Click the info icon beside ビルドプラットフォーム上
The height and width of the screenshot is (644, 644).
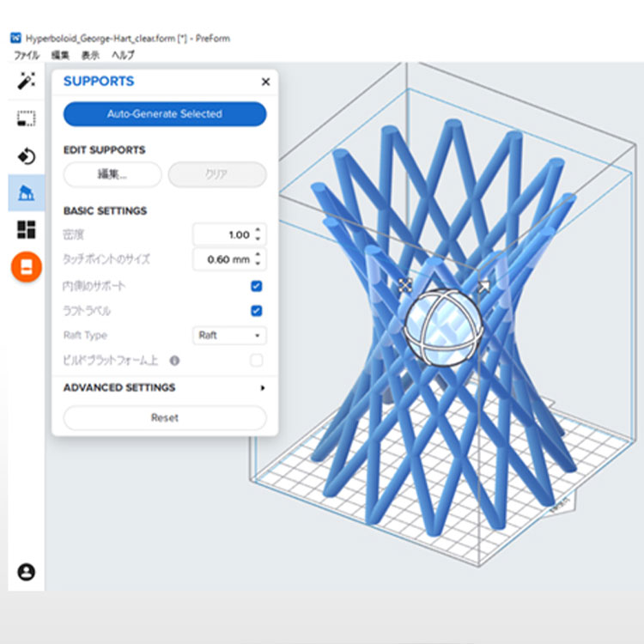point(174,361)
